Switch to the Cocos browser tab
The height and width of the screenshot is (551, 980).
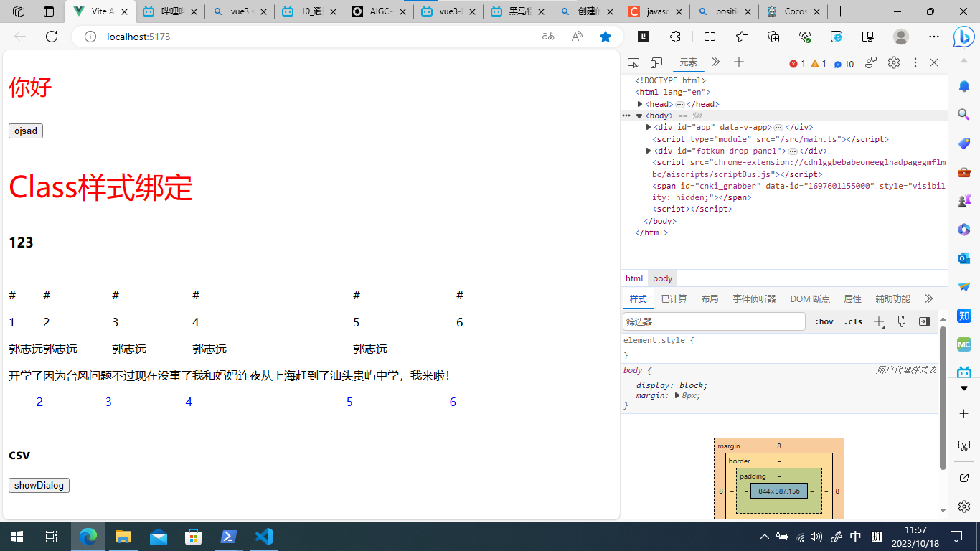click(x=793, y=11)
